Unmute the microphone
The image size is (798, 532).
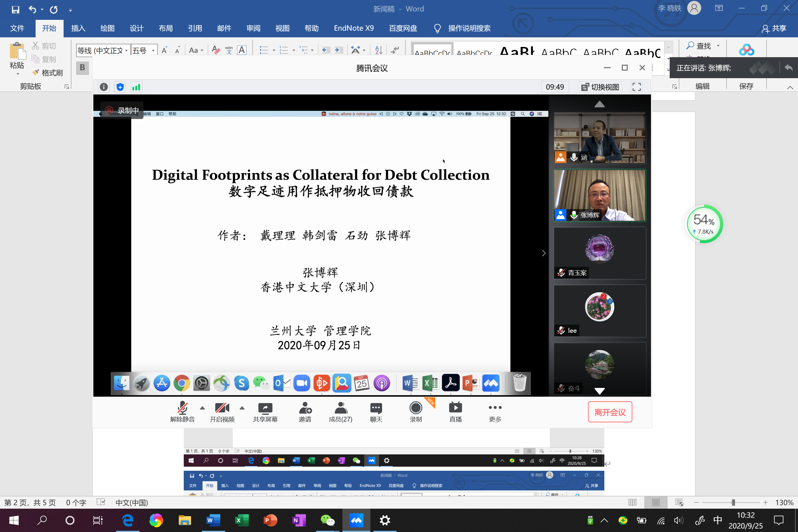(x=183, y=412)
